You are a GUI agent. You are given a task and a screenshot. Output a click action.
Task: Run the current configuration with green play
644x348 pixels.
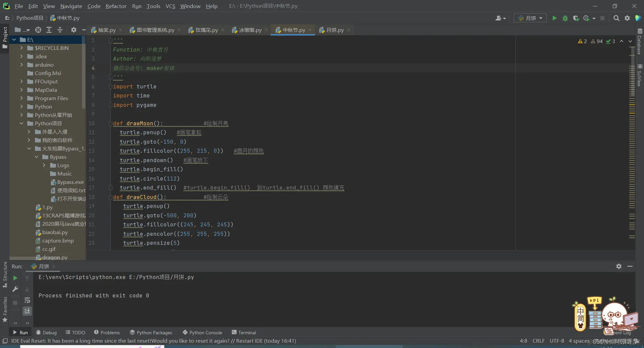point(554,18)
